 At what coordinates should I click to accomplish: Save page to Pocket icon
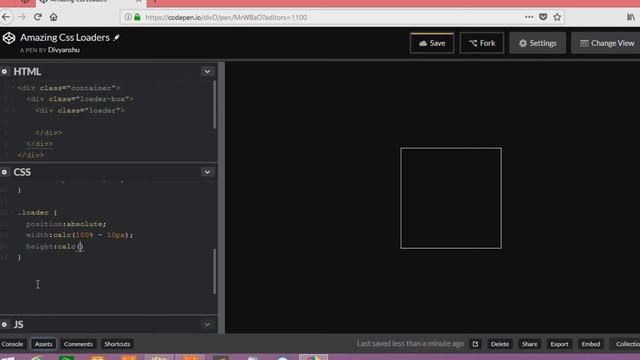click(543, 17)
